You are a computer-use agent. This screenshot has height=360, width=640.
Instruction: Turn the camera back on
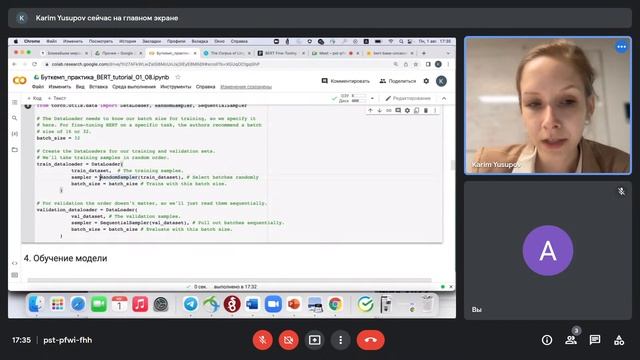[289, 340]
